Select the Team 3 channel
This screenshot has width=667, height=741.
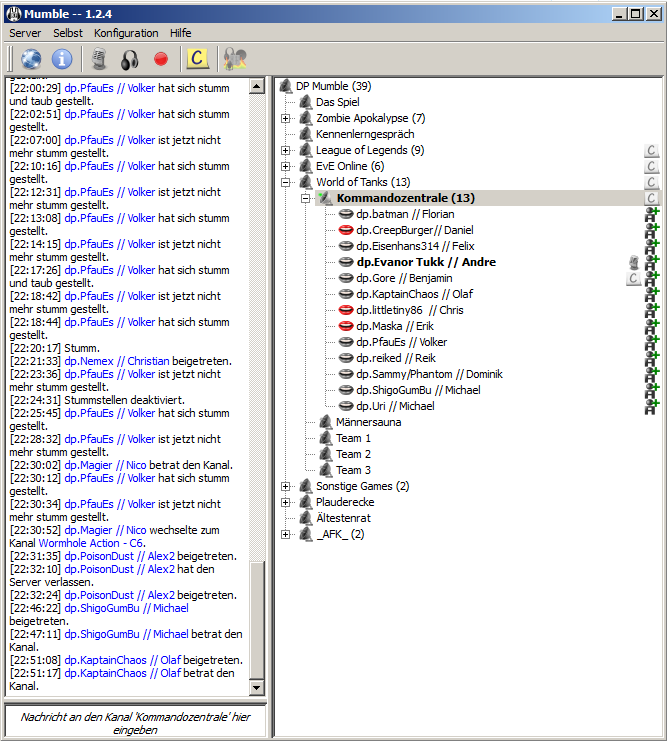353,470
